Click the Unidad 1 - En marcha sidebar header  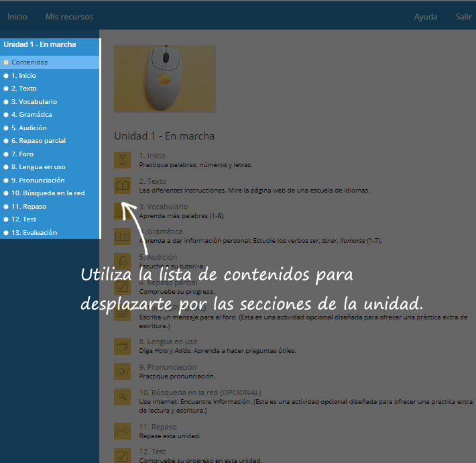click(40, 45)
